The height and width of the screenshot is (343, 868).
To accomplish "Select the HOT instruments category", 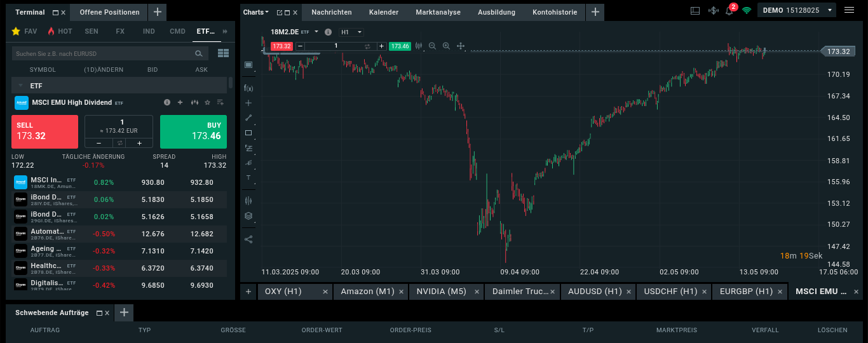I will point(60,31).
